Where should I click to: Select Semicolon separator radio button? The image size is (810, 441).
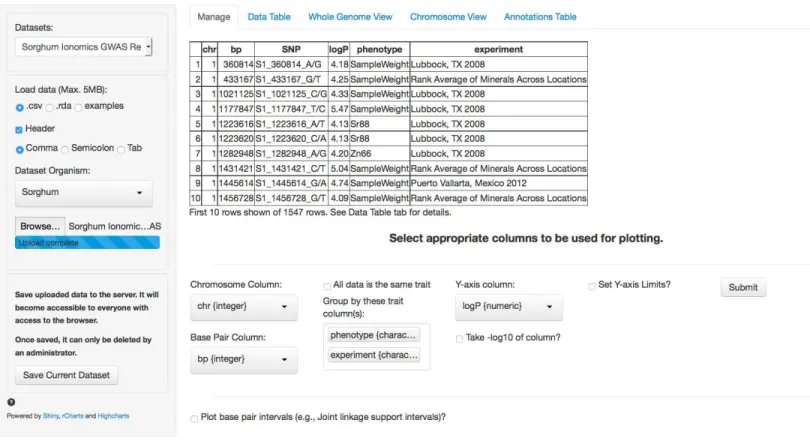pyautogui.click(x=65, y=150)
